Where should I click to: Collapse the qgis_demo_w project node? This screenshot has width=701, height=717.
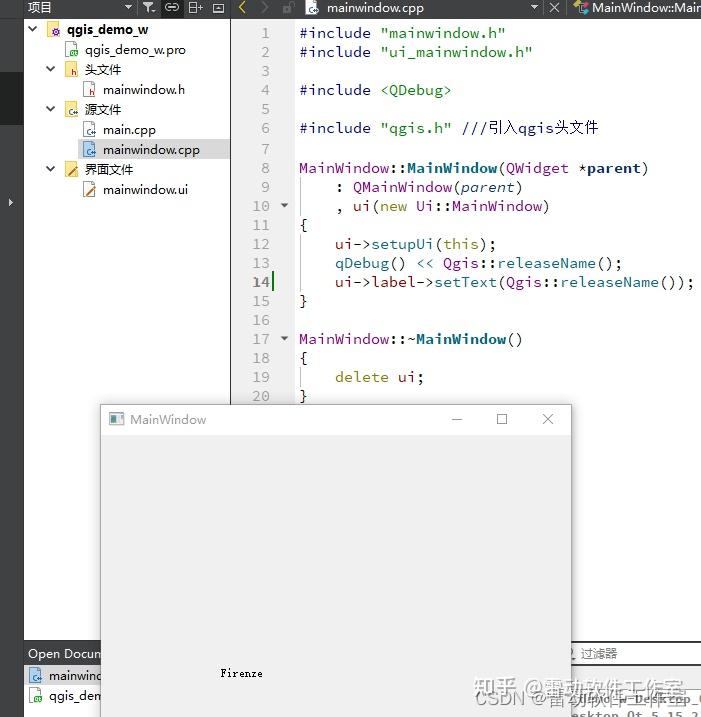click(32, 29)
